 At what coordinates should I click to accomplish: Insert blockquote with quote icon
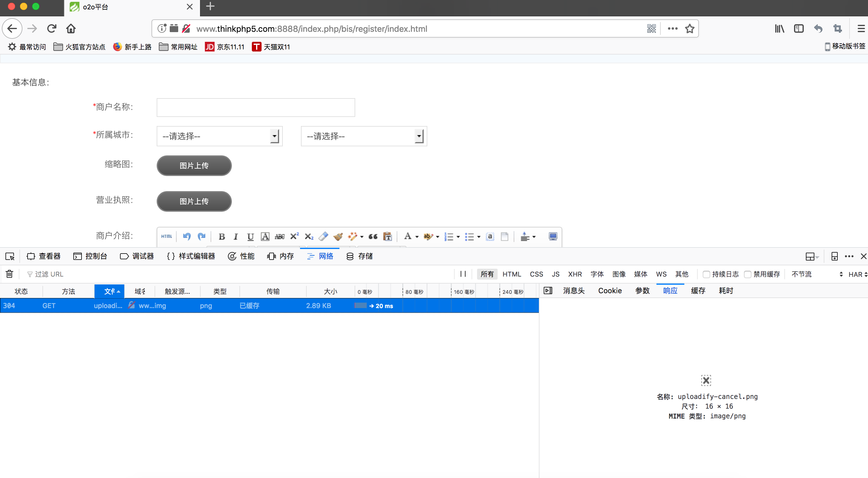[x=373, y=237]
